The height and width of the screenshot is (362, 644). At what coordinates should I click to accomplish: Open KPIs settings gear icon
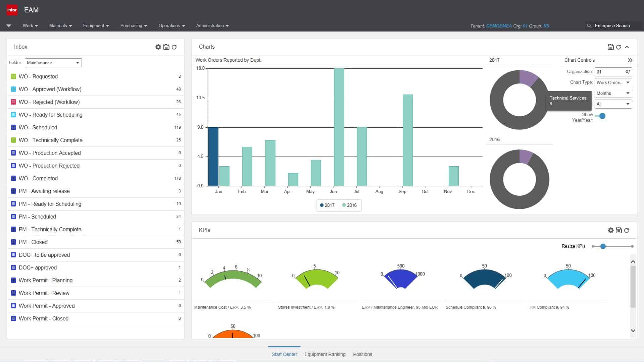point(610,230)
